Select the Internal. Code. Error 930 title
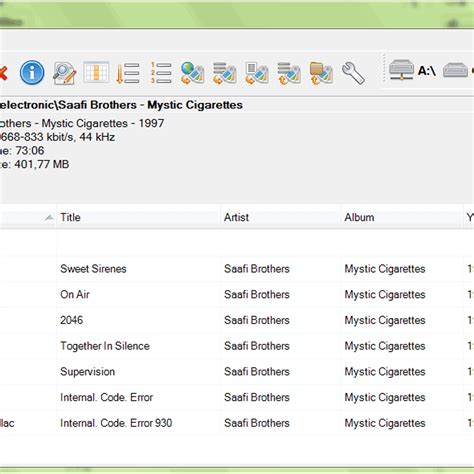The width and height of the screenshot is (474, 474). coord(116,423)
